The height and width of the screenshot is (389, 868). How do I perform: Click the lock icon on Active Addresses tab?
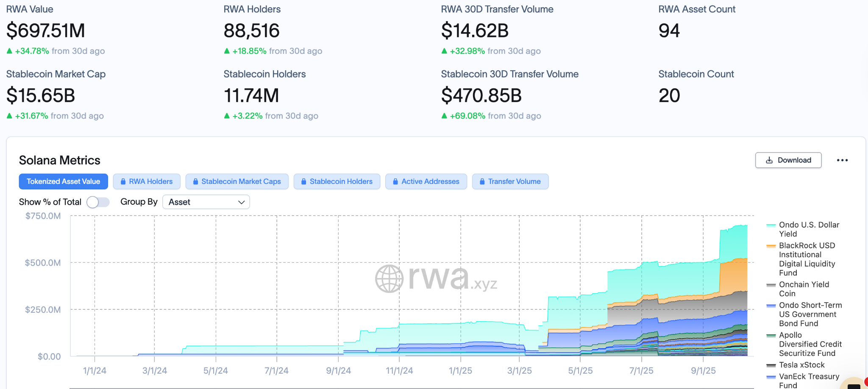click(x=395, y=181)
